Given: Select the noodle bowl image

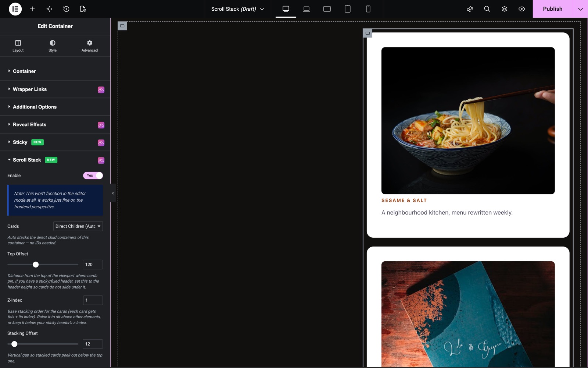Looking at the screenshot, I should point(468,121).
